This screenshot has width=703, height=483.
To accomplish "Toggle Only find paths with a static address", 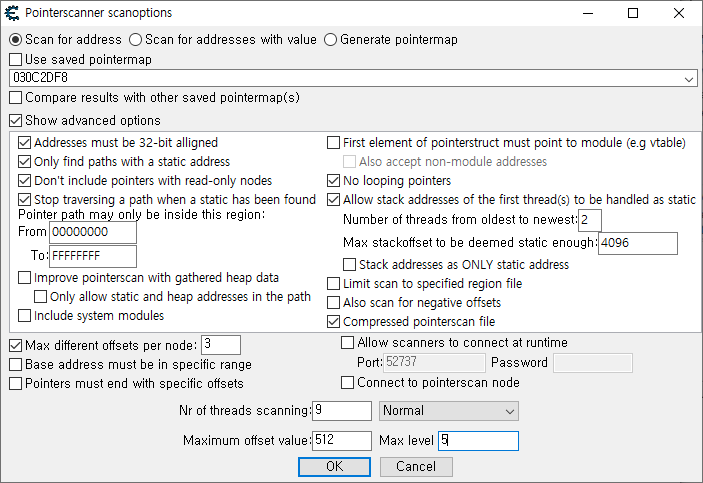I will tap(24, 162).
